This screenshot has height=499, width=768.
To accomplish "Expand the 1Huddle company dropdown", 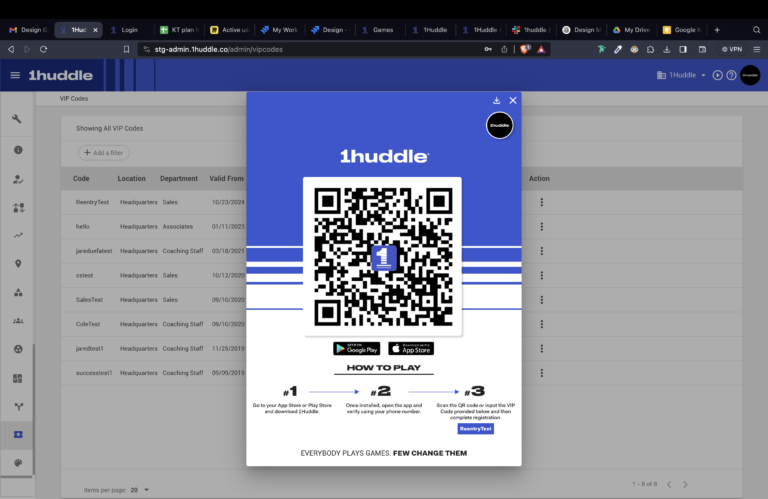I will [681, 75].
